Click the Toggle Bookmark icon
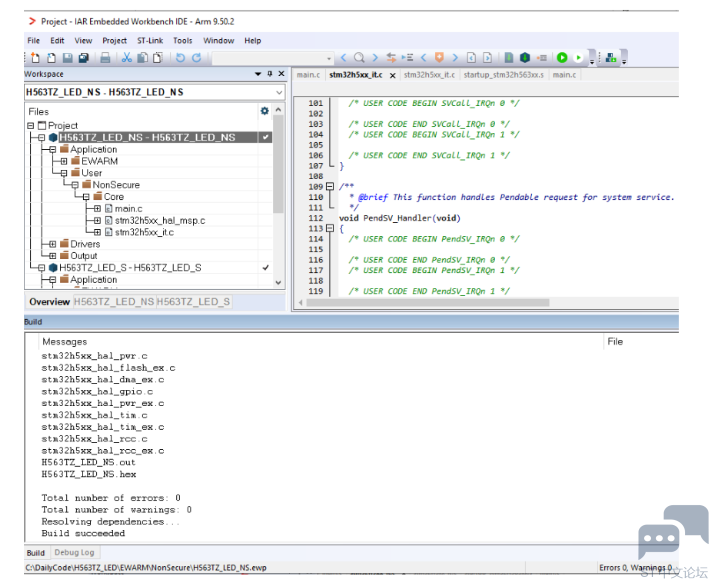717x588 pixels. tap(439, 58)
